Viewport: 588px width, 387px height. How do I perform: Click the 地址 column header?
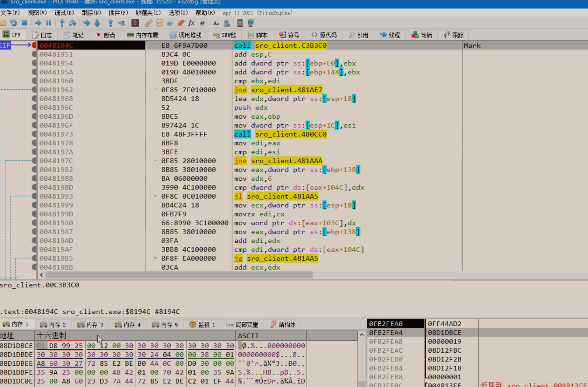[17, 336]
